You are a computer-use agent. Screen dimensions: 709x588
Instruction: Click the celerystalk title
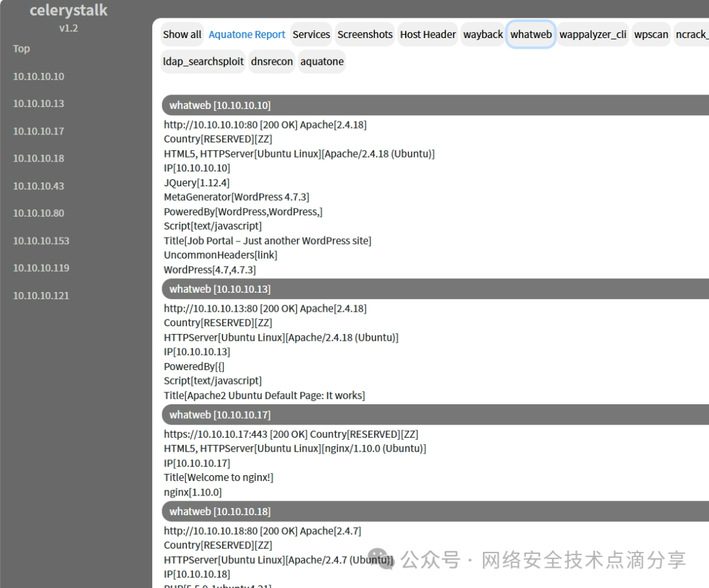(x=68, y=10)
